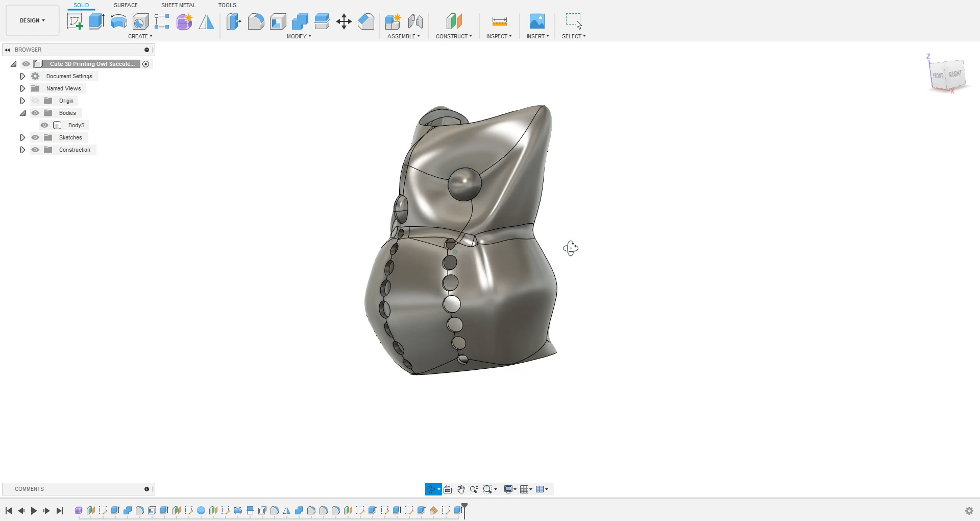Open the DESIGN workspace dropdown
Image resolution: width=980 pixels, height=521 pixels.
[33, 20]
